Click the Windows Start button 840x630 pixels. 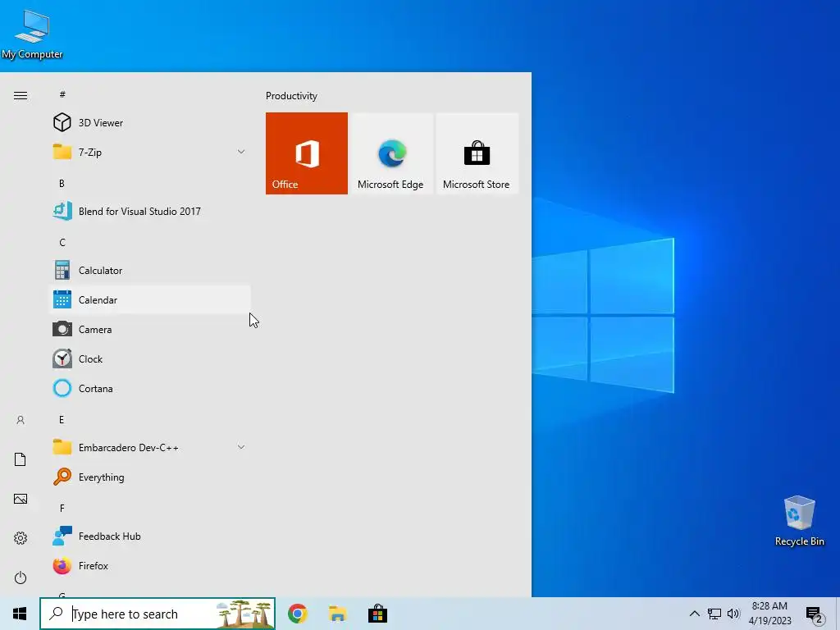pyautogui.click(x=20, y=614)
